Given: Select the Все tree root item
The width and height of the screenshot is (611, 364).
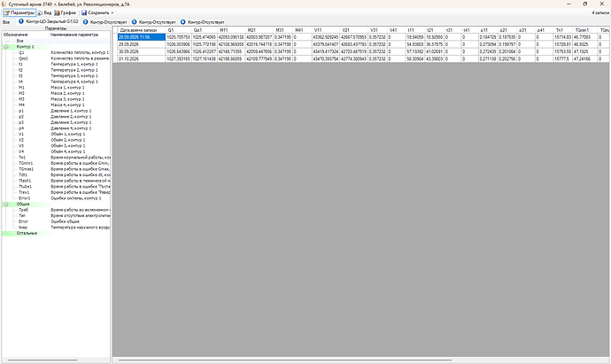Looking at the screenshot, I should pyautogui.click(x=19, y=41).
